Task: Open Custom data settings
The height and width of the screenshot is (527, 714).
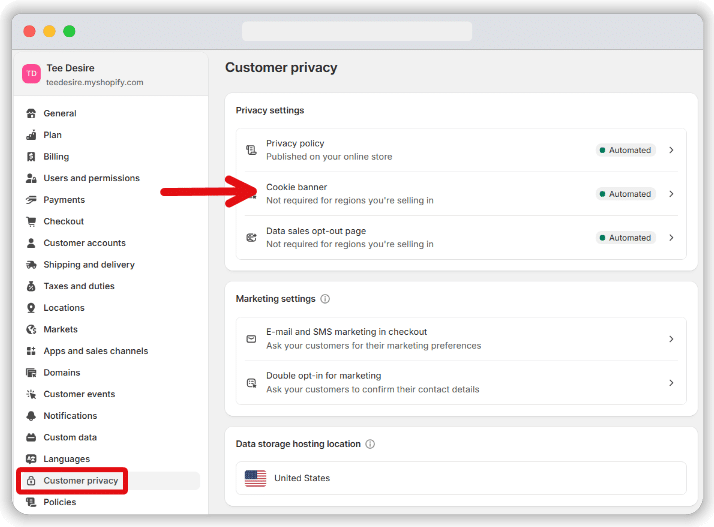Action: click(x=70, y=437)
